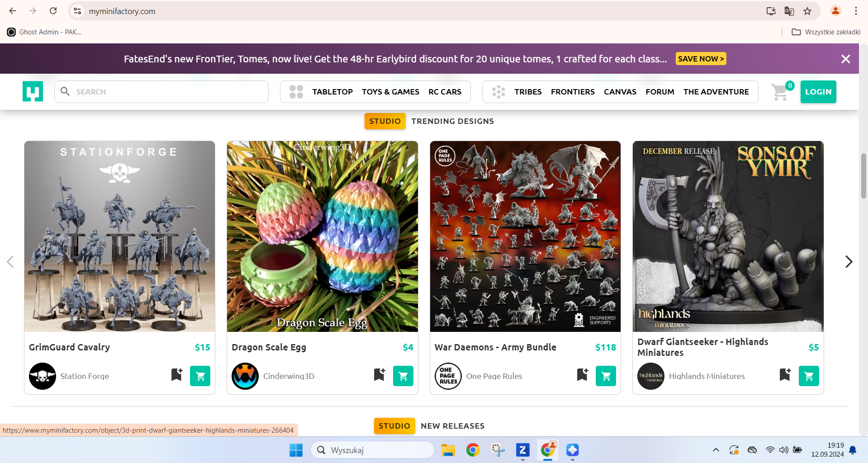This screenshot has width=868, height=463.
Task: Add Dwarf Giantseeker to cart
Action: pyautogui.click(x=809, y=376)
